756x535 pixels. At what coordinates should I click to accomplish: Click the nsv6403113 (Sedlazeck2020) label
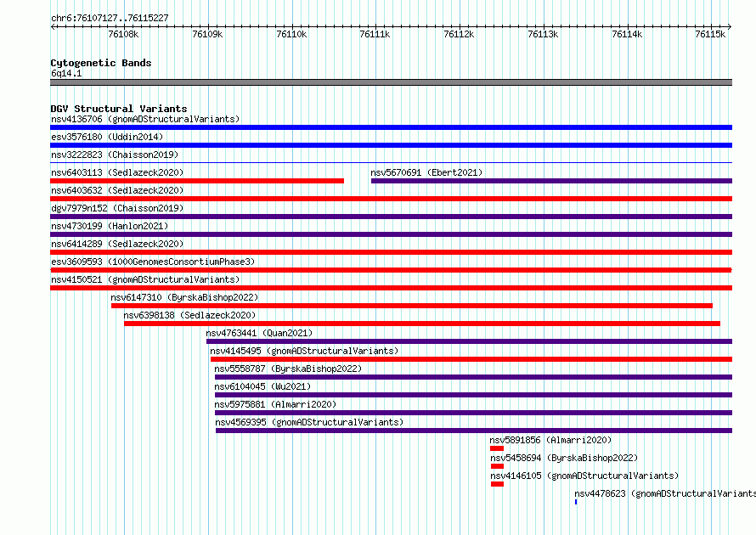point(117,172)
